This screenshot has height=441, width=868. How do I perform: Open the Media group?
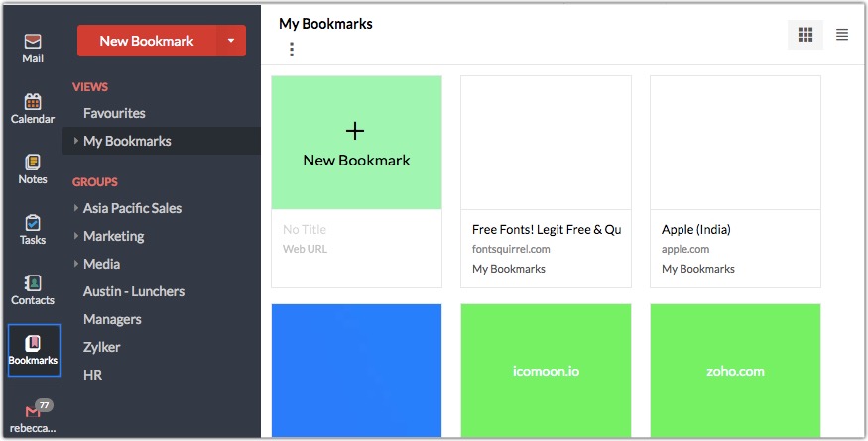click(x=101, y=264)
